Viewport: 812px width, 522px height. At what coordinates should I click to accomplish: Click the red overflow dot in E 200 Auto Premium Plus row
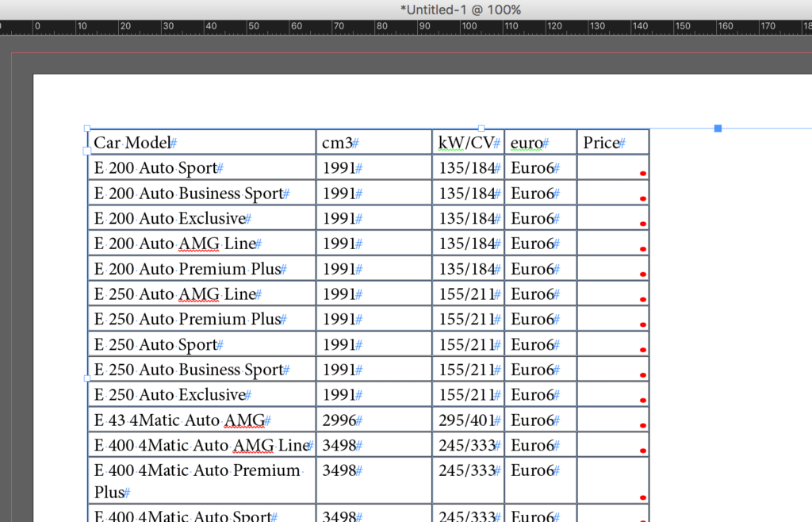[x=642, y=274]
